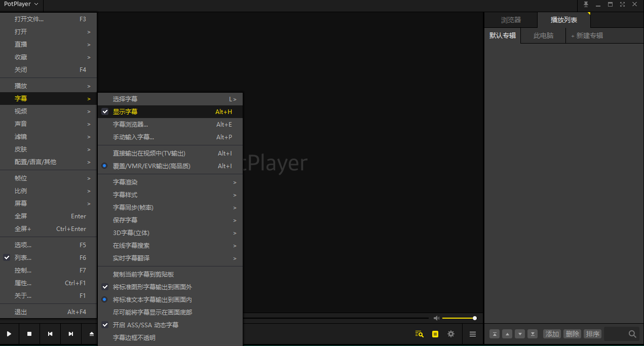
Task: Click the eject/open file icon
Action: 91,334
